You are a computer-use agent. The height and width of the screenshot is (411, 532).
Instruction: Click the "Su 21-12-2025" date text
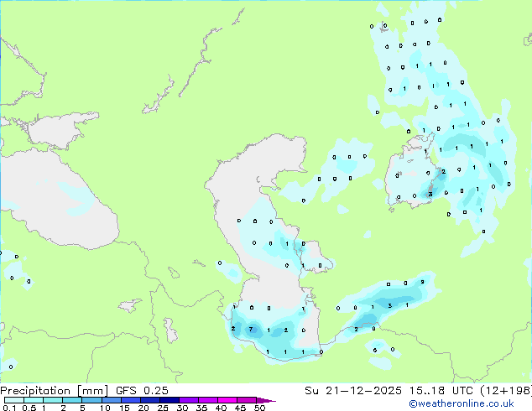tap(353, 391)
